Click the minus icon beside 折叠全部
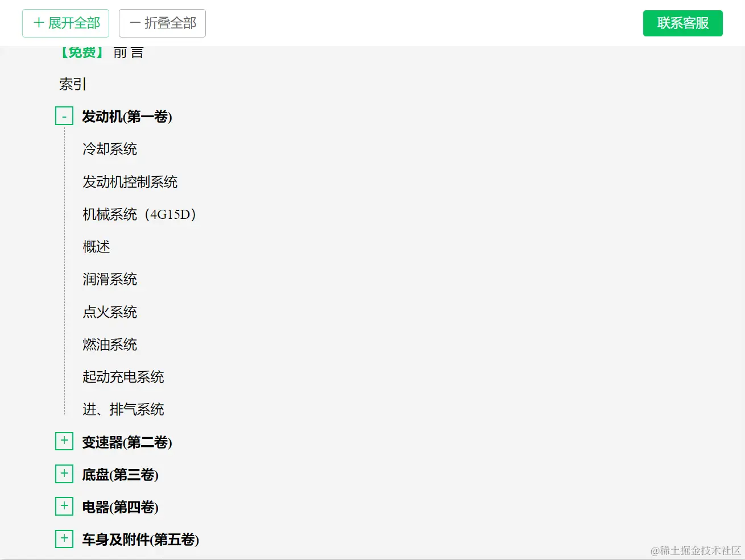The height and width of the screenshot is (560, 745). (135, 23)
